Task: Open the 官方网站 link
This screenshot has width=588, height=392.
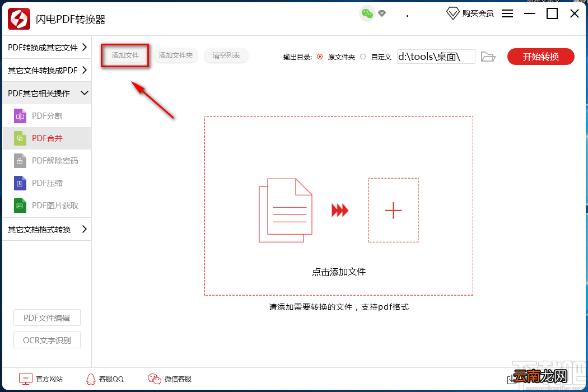Action: pos(49,379)
